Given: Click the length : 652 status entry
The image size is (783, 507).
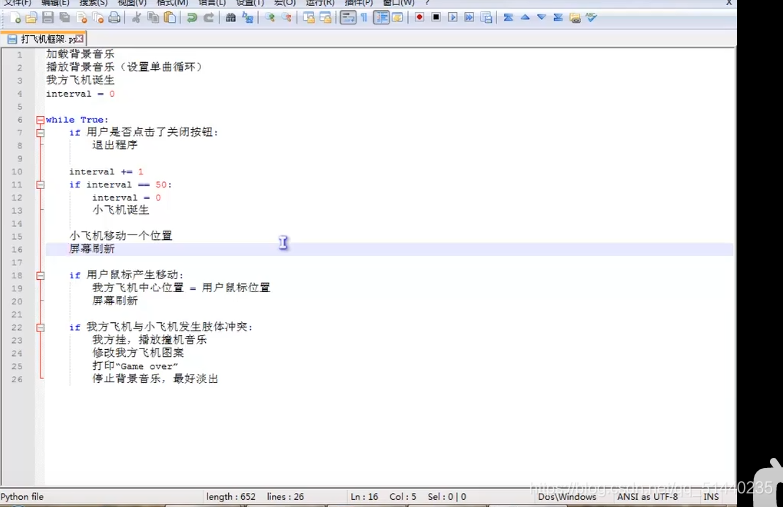Looking at the screenshot, I should [x=231, y=497].
